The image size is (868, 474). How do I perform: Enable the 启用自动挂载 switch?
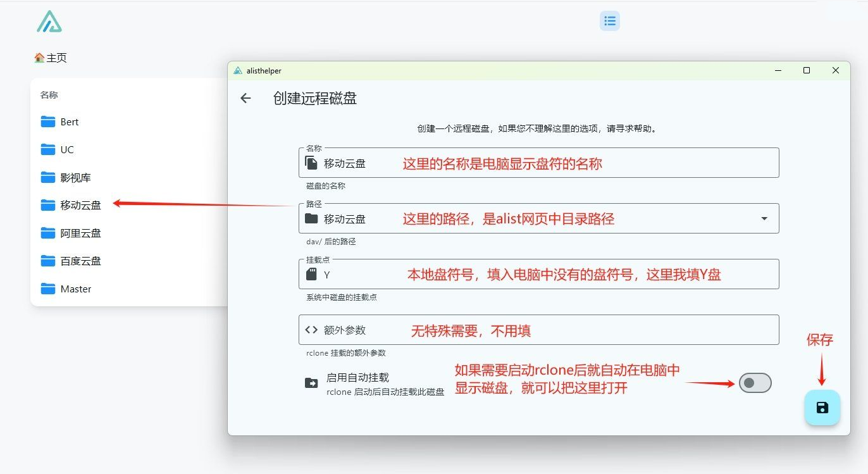coord(755,383)
